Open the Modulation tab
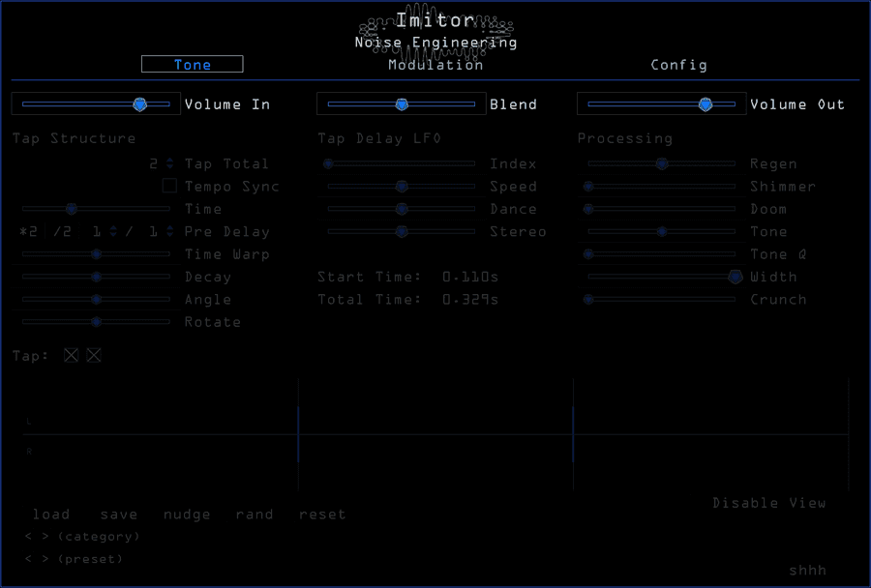871x588 pixels. click(x=435, y=65)
